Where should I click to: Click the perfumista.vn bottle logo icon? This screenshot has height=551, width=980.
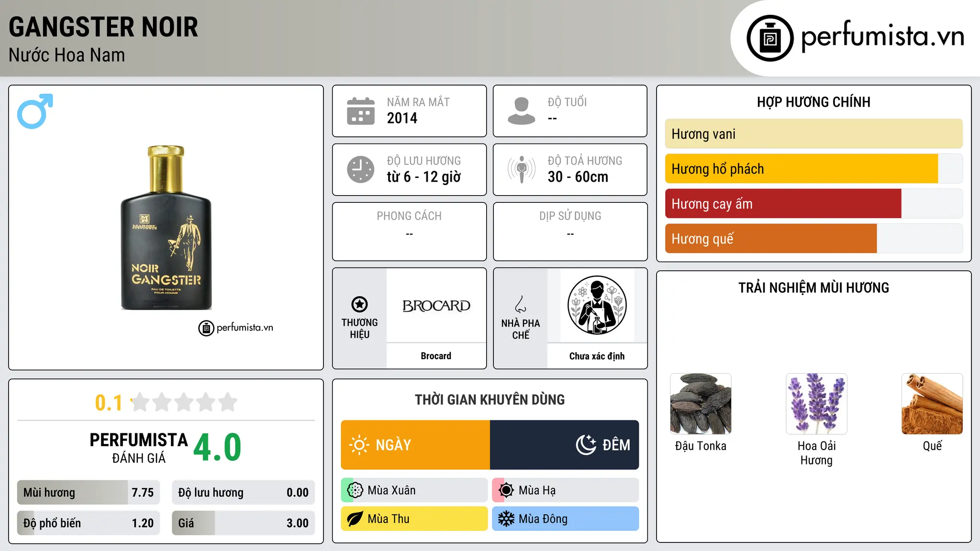pyautogui.click(x=770, y=38)
